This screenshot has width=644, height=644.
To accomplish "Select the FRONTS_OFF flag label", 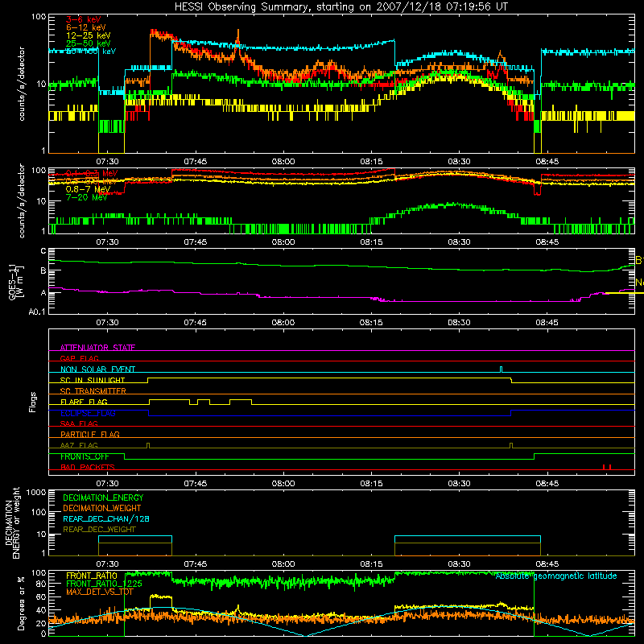I will [85, 456].
